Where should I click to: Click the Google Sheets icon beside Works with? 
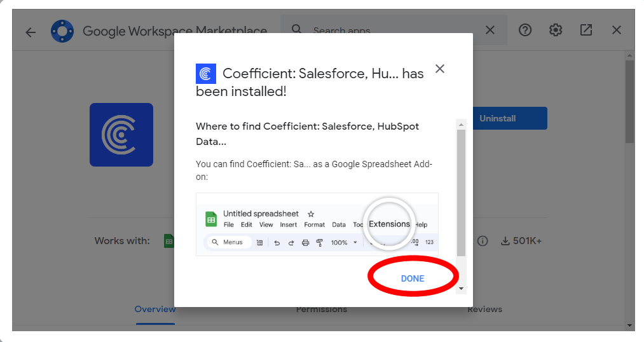tap(169, 241)
